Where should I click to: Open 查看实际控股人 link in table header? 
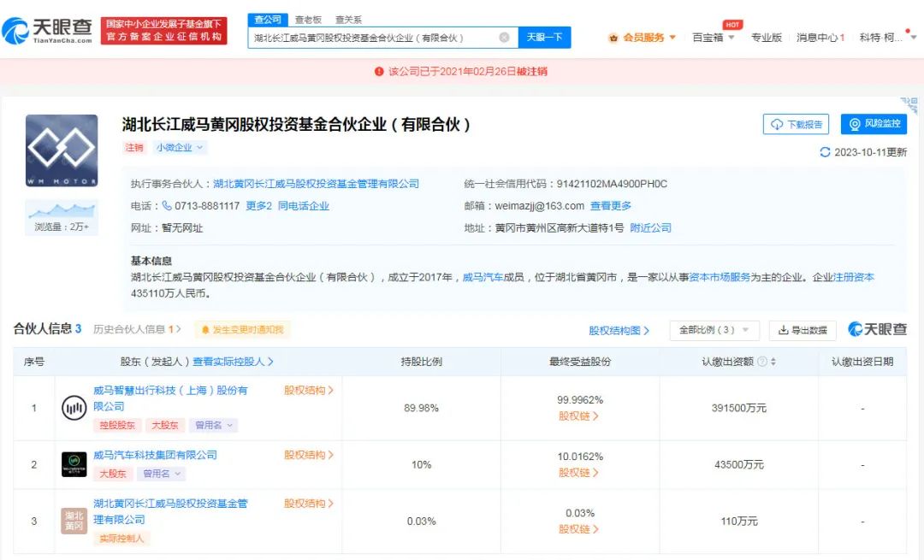coord(233,362)
